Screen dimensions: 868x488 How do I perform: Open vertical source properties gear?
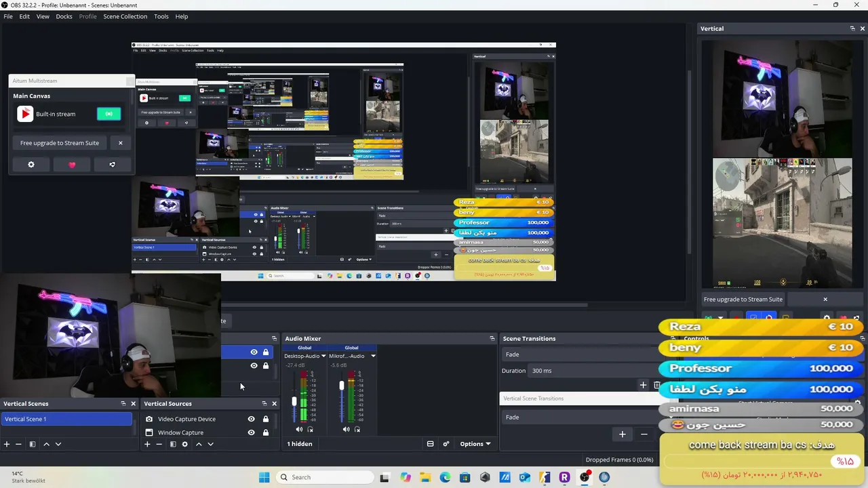(184, 444)
